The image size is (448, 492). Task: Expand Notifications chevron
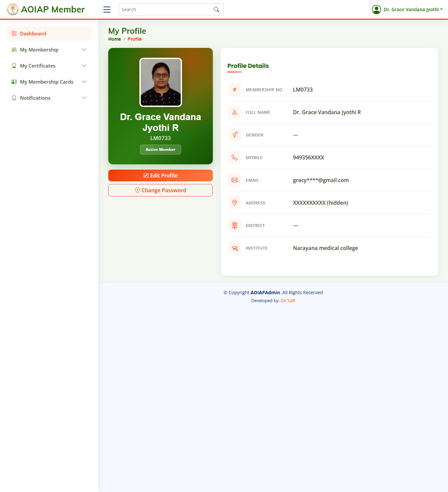click(84, 98)
